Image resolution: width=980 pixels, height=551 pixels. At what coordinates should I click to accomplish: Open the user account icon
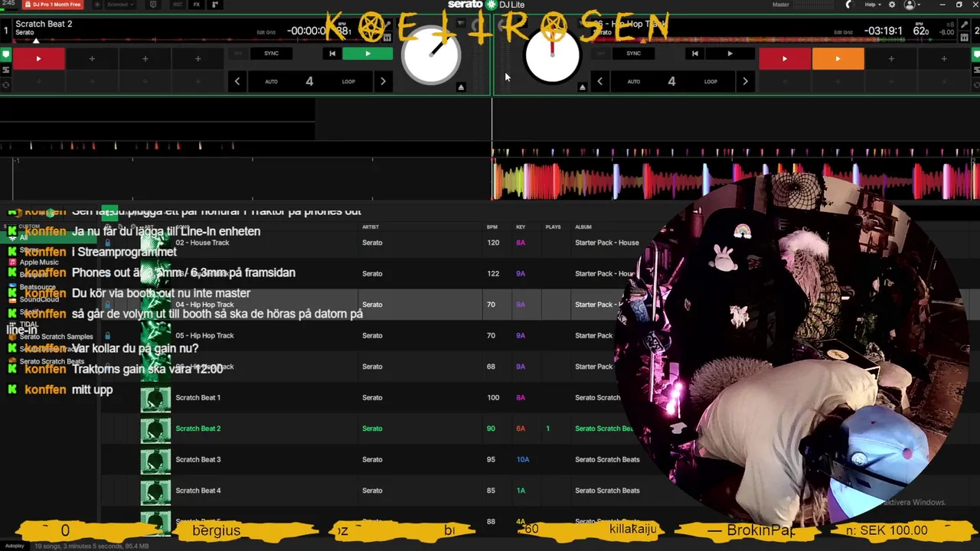coord(910,5)
